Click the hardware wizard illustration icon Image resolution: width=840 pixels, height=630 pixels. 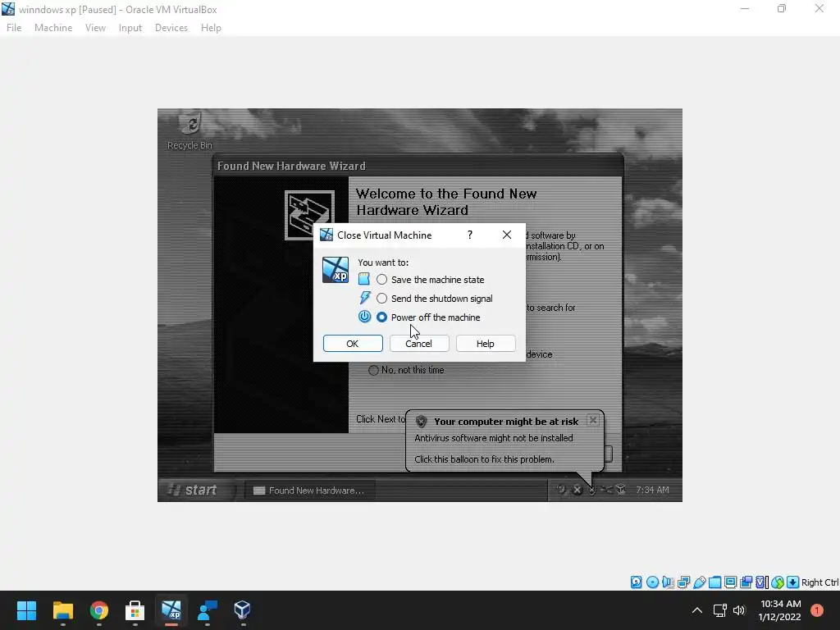(x=309, y=216)
